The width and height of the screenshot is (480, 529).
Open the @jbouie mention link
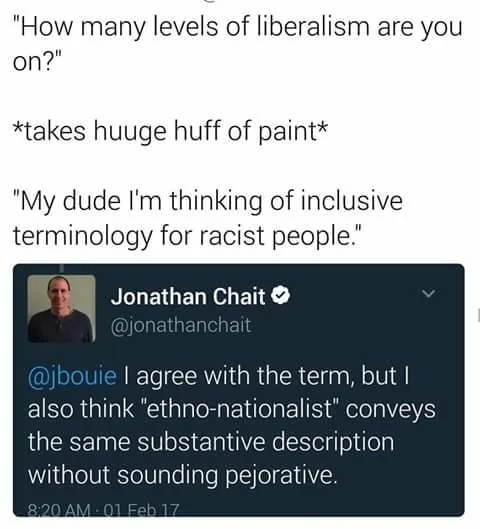pos(72,375)
